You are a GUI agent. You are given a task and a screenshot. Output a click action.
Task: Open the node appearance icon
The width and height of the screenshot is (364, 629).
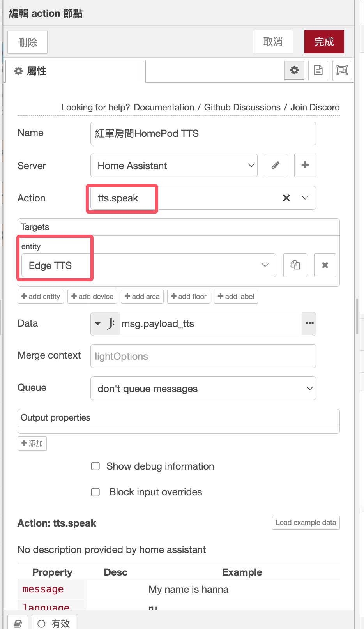tap(342, 71)
